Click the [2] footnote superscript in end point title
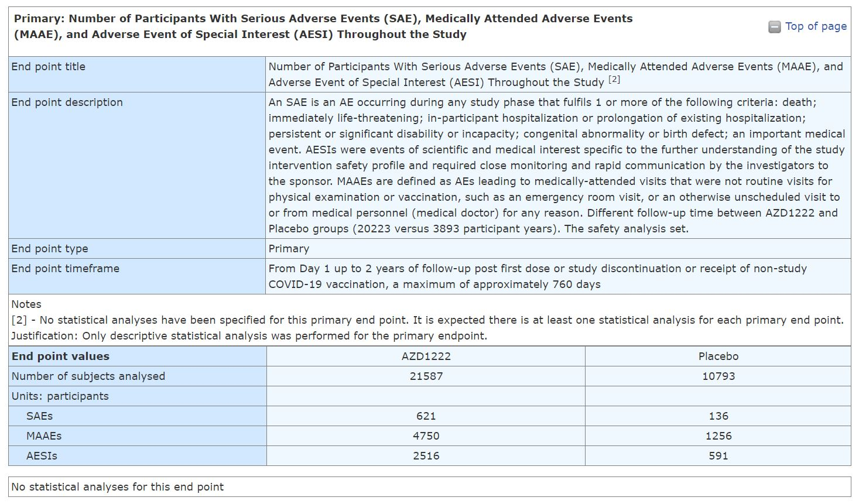The image size is (859, 504). [614, 80]
